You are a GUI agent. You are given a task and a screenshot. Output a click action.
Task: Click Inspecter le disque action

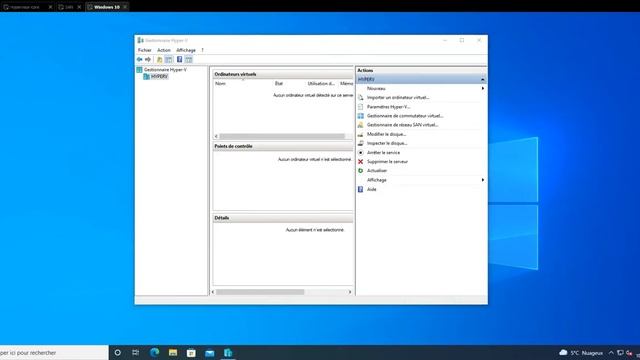pyautogui.click(x=387, y=143)
